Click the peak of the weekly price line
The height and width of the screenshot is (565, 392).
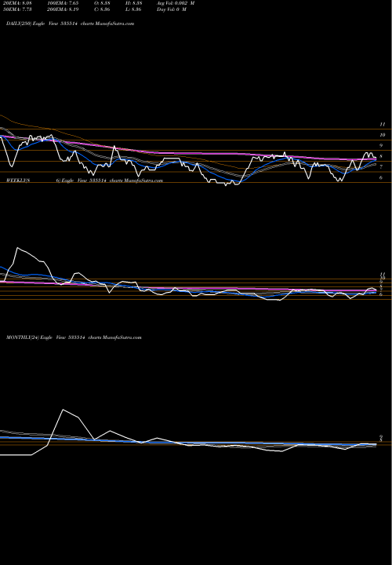[x=17, y=248]
